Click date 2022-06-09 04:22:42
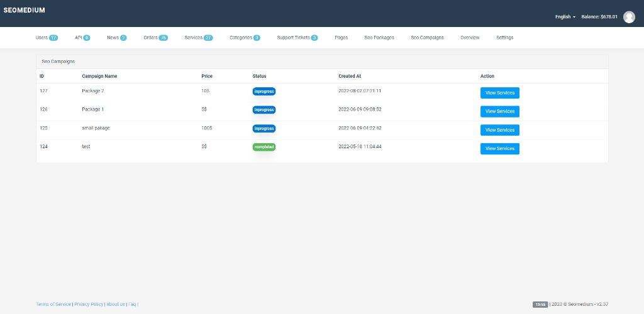644x314 pixels. pyautogui.click(x=360, y=128)
